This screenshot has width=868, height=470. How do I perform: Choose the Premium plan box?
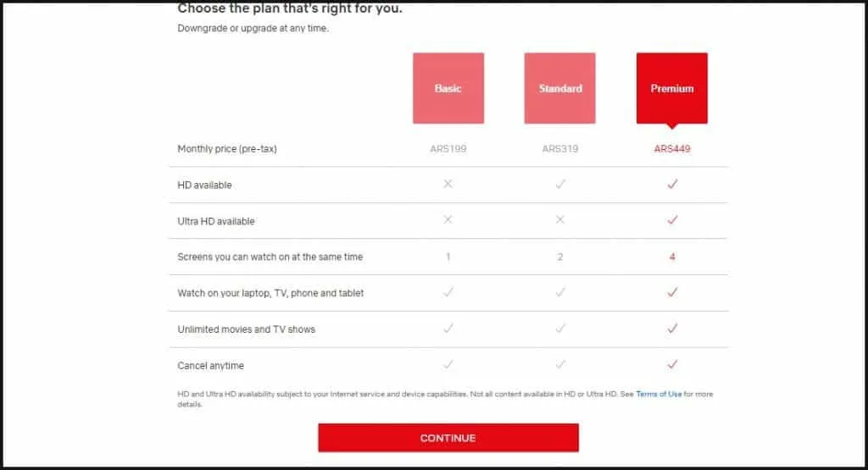[672, 88]
